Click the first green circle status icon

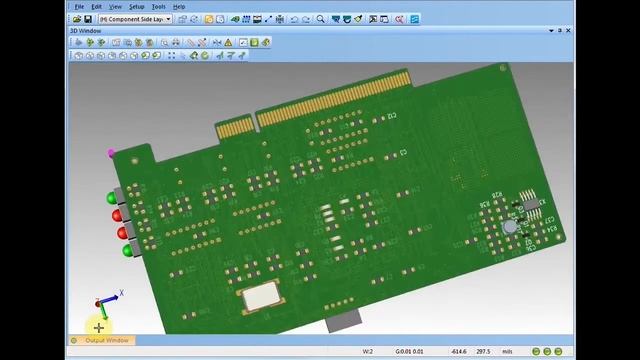click(536, 351)
